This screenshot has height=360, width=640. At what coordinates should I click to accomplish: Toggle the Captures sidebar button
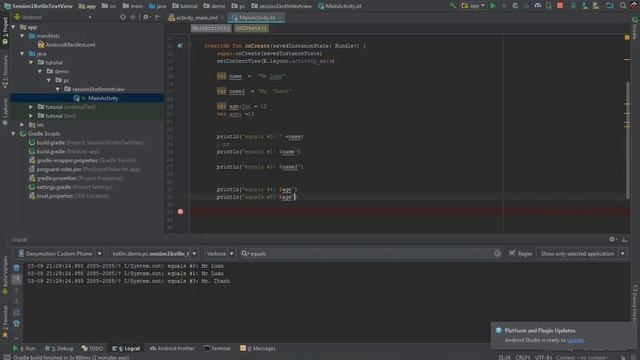click(5, 111)
